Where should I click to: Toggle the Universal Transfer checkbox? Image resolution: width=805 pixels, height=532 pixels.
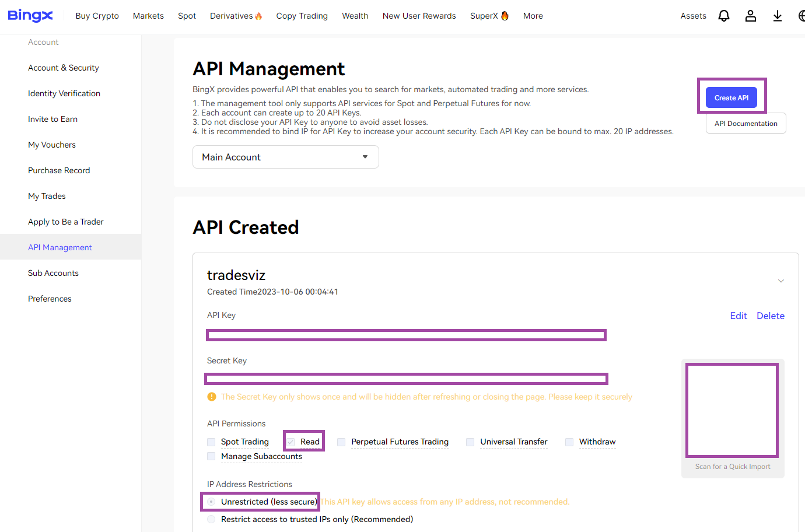[x=470, y=442]
